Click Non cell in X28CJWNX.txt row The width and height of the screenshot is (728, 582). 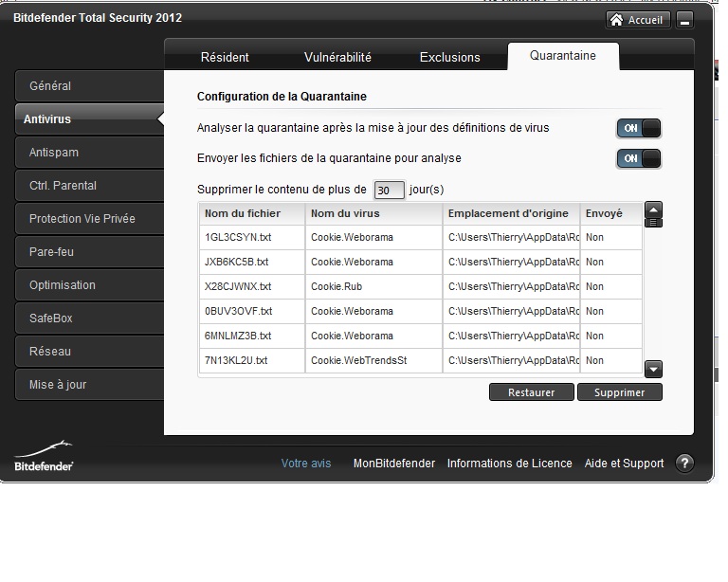pos(611,286)
